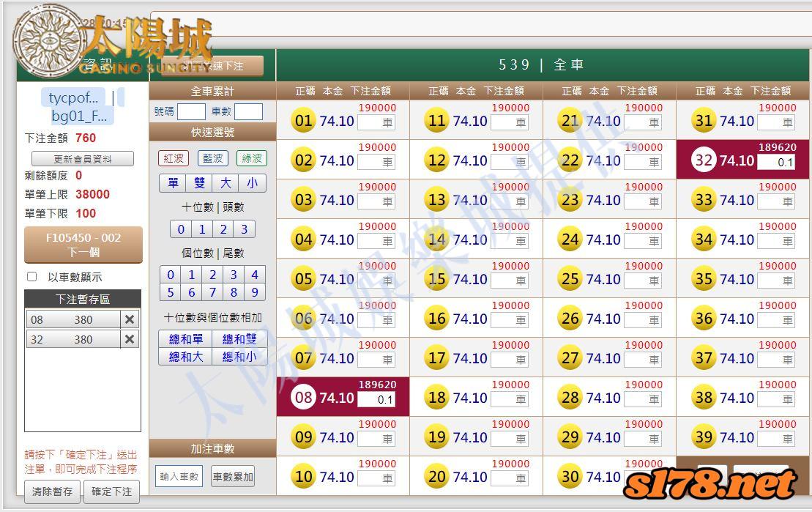Screen dimensions: 812x512
Task: Select yellow number ball 39
Action: coord(704,437)
